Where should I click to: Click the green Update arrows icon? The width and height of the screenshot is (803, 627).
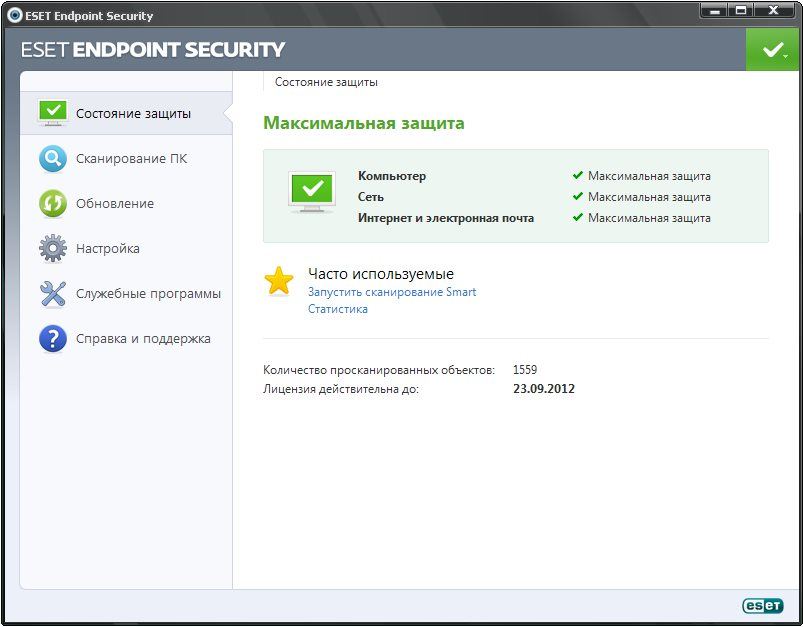53,204
